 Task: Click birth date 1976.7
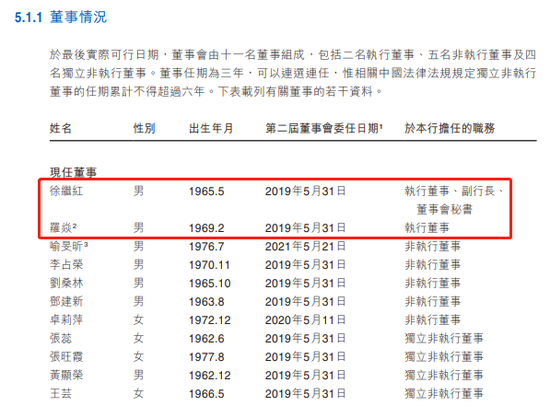[207, 246]
